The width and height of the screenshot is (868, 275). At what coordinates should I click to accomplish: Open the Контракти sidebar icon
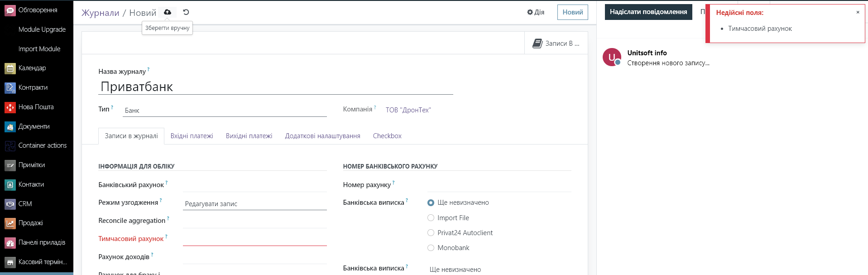pyautogui.click(x=10, y=88)
